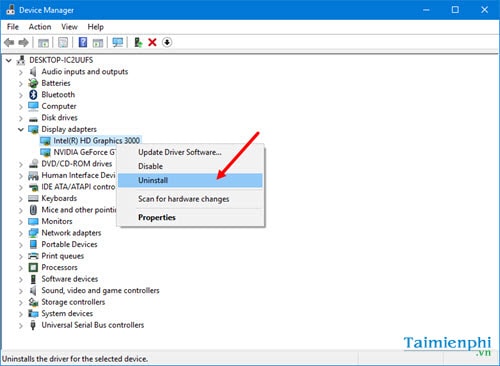Open the Help menu
The image size is (500, 366).
point(95,27)
